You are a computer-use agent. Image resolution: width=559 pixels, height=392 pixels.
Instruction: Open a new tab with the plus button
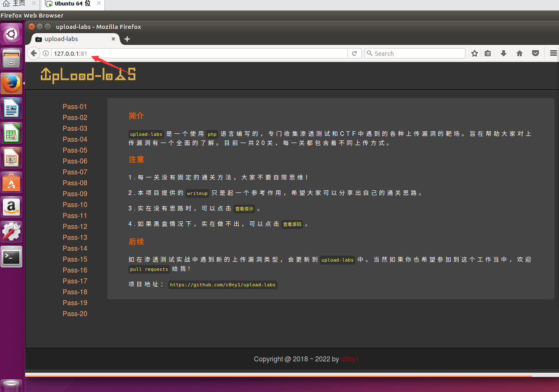[127, 39]
